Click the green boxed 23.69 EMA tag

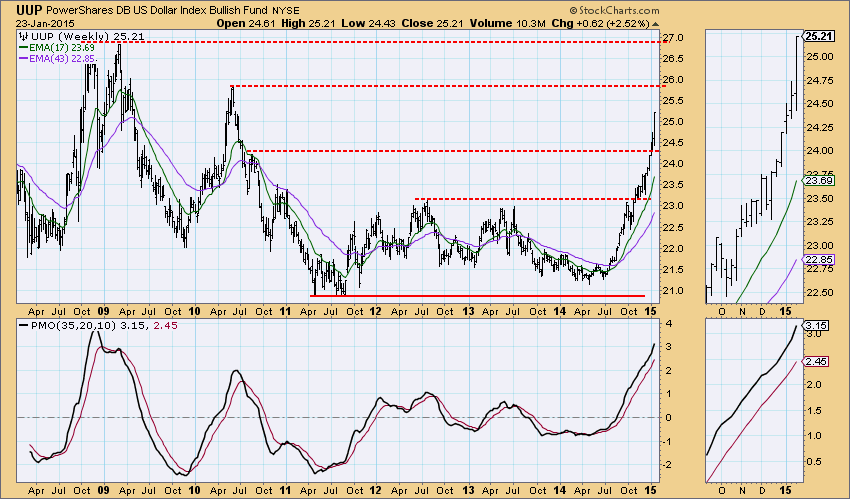[x=819, y=181]
